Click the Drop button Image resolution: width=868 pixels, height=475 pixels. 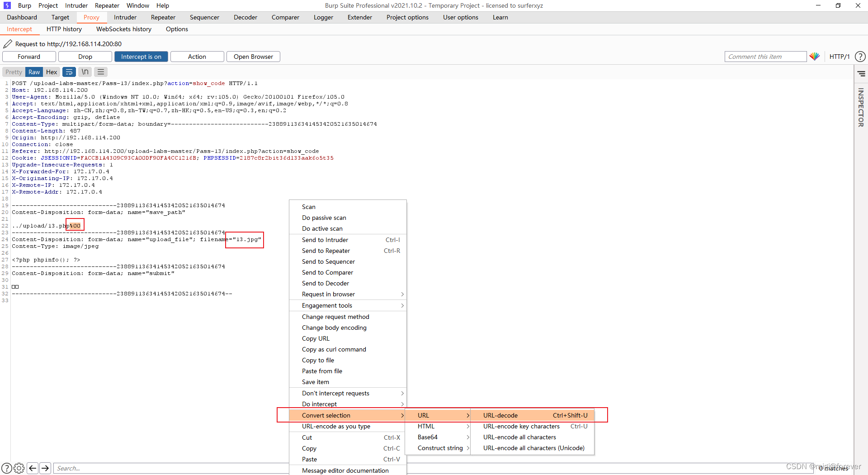[x=85, y=57]
